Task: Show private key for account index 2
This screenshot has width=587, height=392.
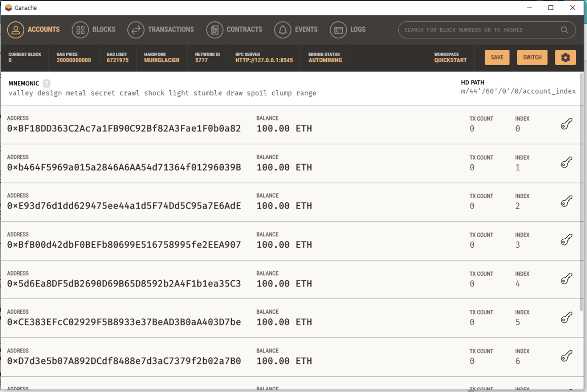Action: click(x=566, y=201)
